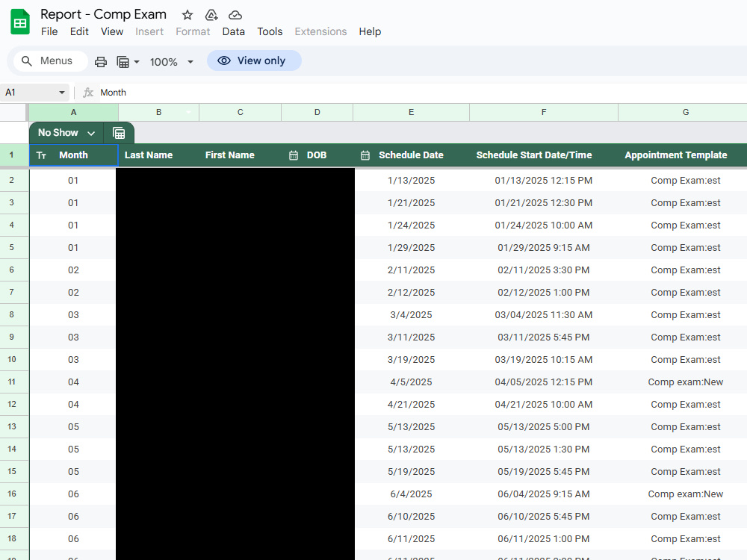The height and width of the screenshot is (560, 747).
Task: Select column E header
Action: 411,113
